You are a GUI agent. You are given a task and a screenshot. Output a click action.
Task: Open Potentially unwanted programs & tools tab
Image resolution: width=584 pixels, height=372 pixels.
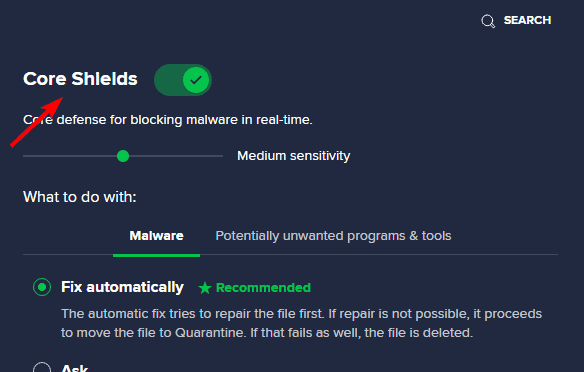point(333,236)
